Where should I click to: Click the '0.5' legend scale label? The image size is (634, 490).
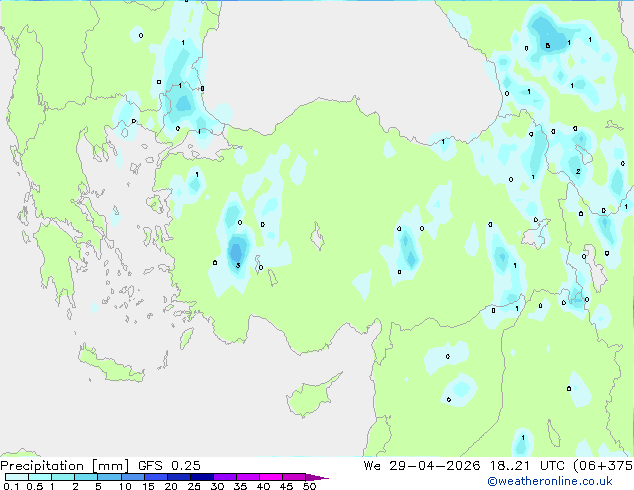(x=34, y=486)
